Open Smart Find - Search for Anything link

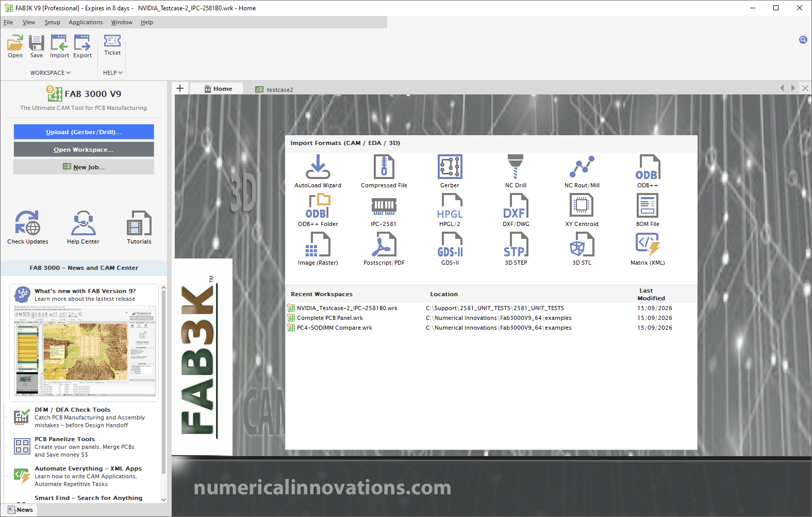[88, 498]
